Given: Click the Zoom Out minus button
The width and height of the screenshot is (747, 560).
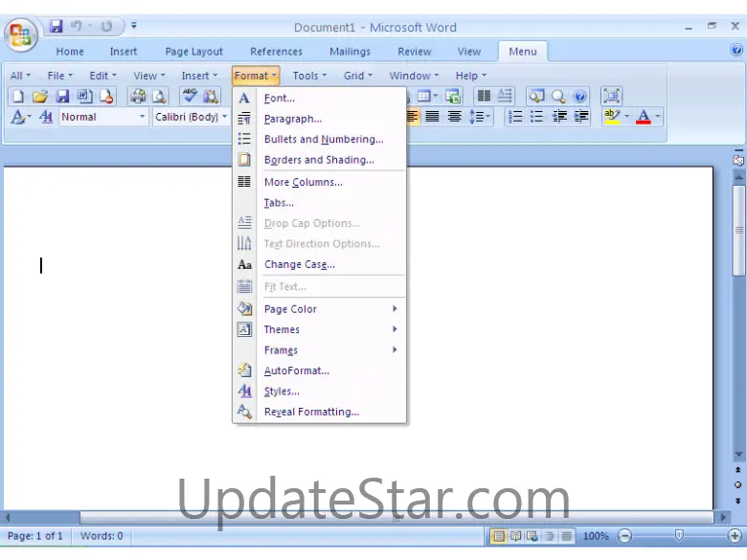Looking at the screenshot, I should [x=624, y=536].
